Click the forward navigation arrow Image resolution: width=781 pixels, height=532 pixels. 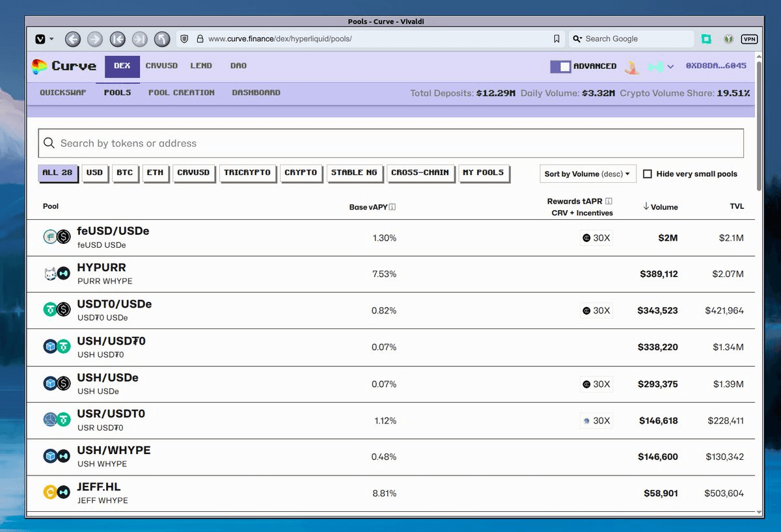95,39
